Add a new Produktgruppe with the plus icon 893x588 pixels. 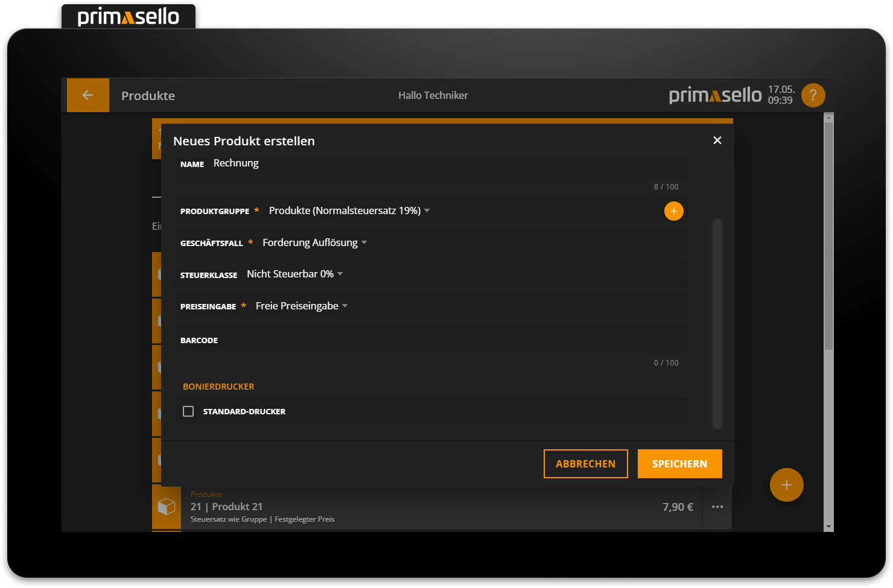click(x=673, y=211)
